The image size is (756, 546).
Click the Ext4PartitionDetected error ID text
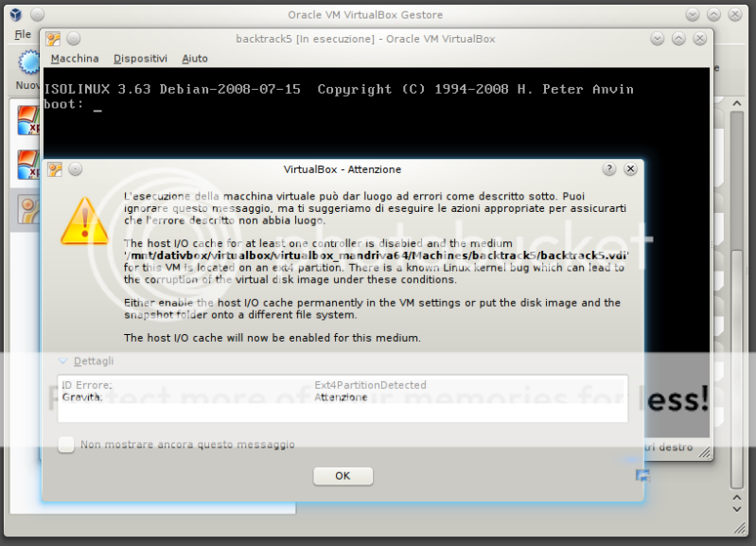coord(370,385)
